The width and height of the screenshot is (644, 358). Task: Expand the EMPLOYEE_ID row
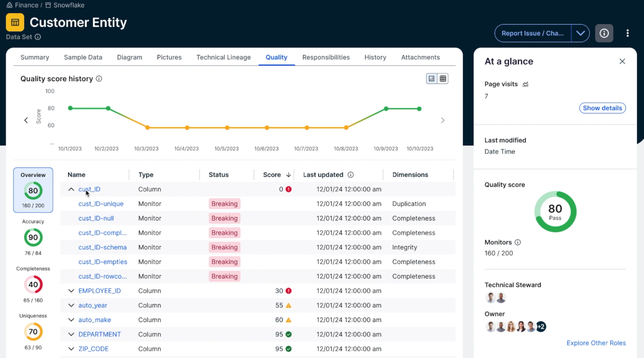(71, 290)
